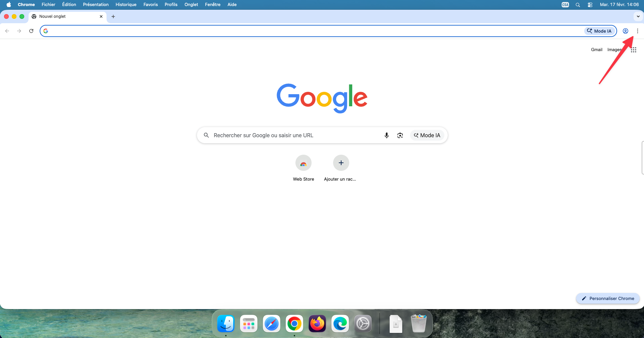
Task: Focus the Google search box
Action: [x=322, y=135]
